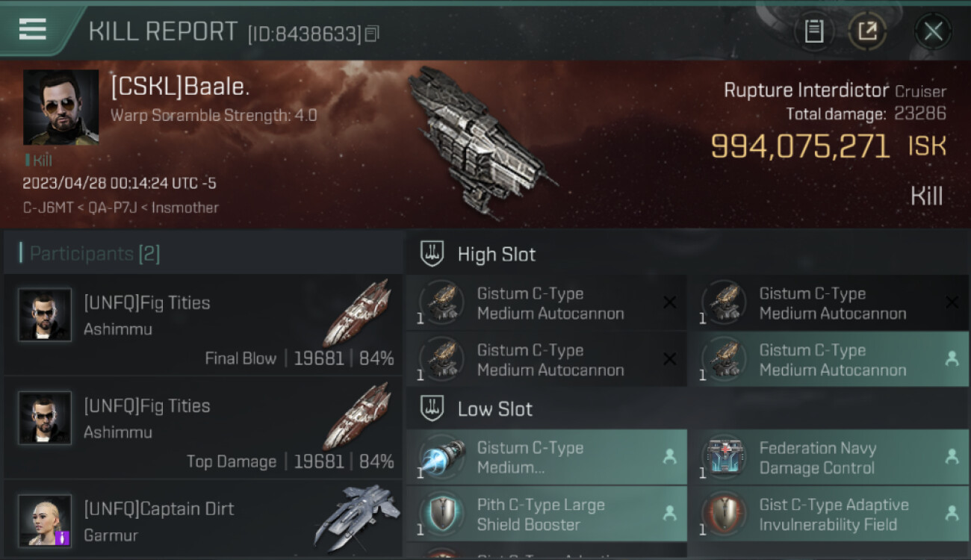Open the hamburger menu icon
This screenshot has height=560, width=971.
pyautogui.click(x=32, y=29)
